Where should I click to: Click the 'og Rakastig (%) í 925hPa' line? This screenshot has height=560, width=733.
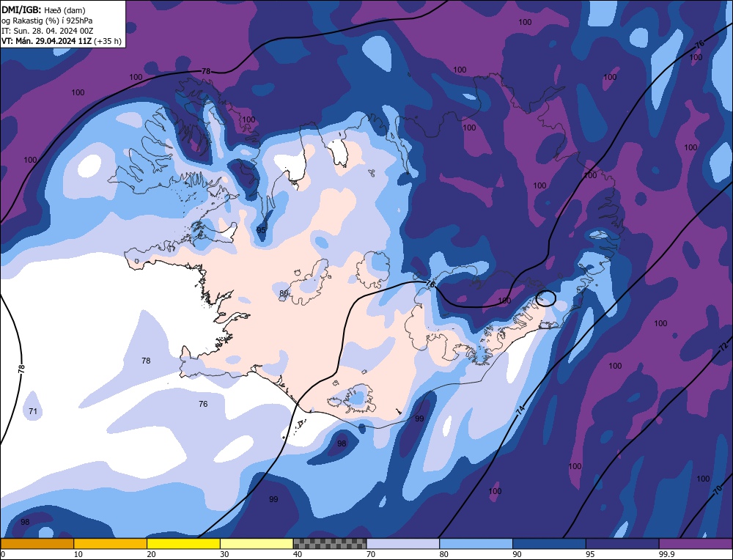tap(47, 21)
